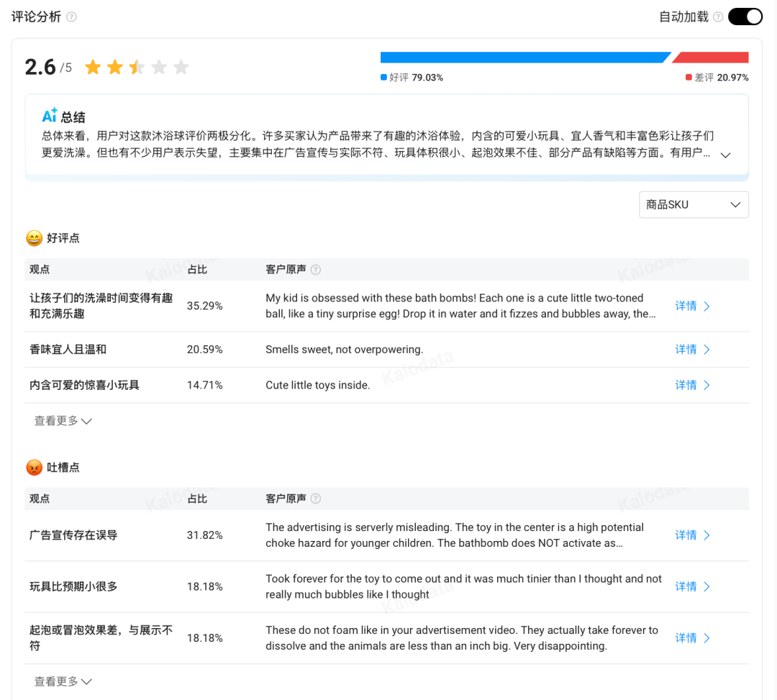Image resolution: width=777 pixels, height=700 pixels.
Task: Select the fifth star in the rating
Action: pos(181,66)
